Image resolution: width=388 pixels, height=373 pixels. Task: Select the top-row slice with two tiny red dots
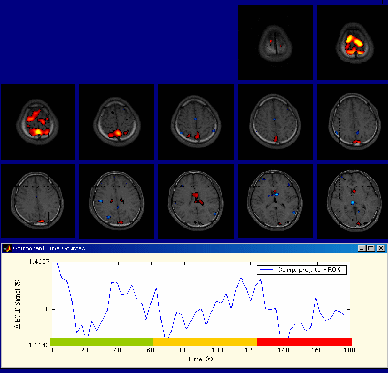pos(275,42)
